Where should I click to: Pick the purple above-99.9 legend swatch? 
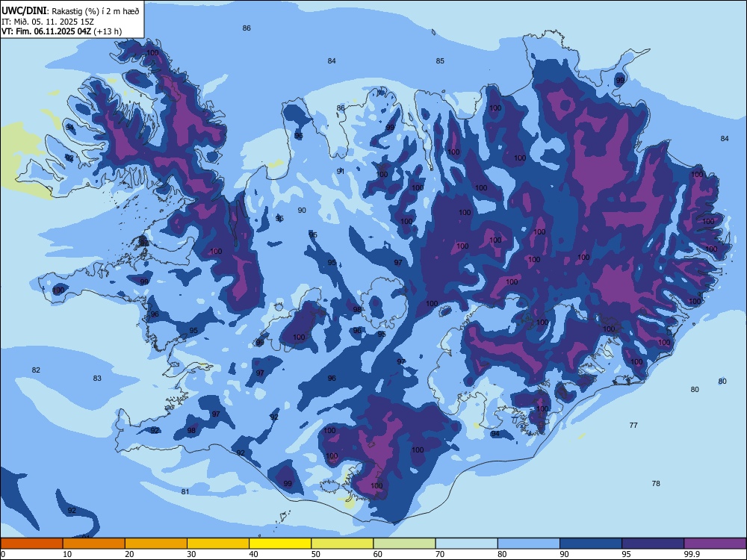[x=716, y=544]
